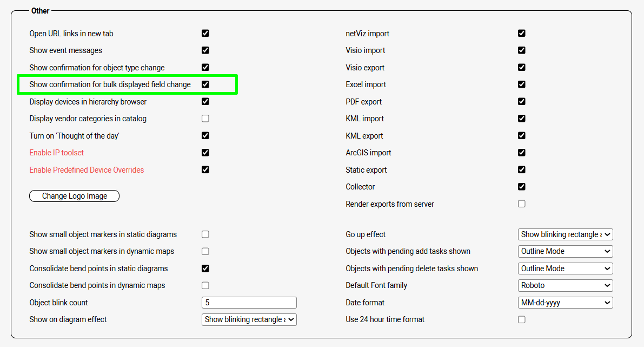
Task: Expand the Go up effect dropdown
Action: pos(565,234)
